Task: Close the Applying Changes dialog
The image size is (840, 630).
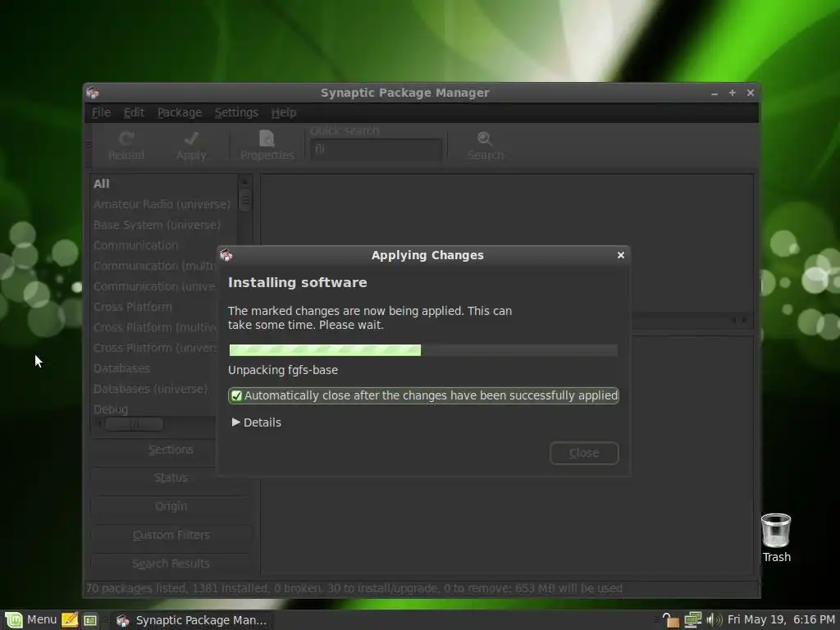Action: click(x=620, y=255)
